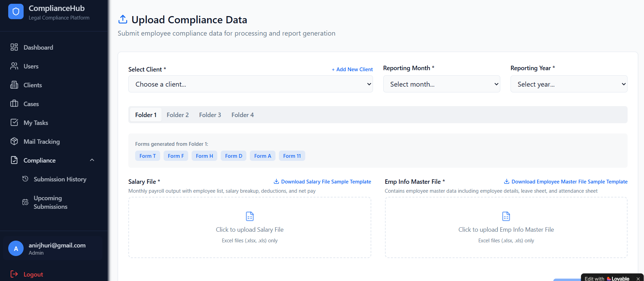
Task: Download Salary File Sample Template
Action: click(x=322, y=181)
